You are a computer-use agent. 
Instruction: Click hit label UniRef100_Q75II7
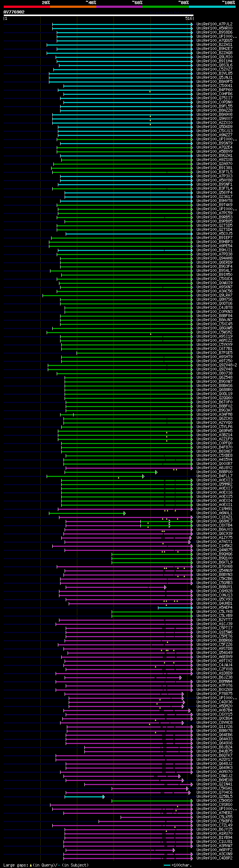[x=214, y=98]
